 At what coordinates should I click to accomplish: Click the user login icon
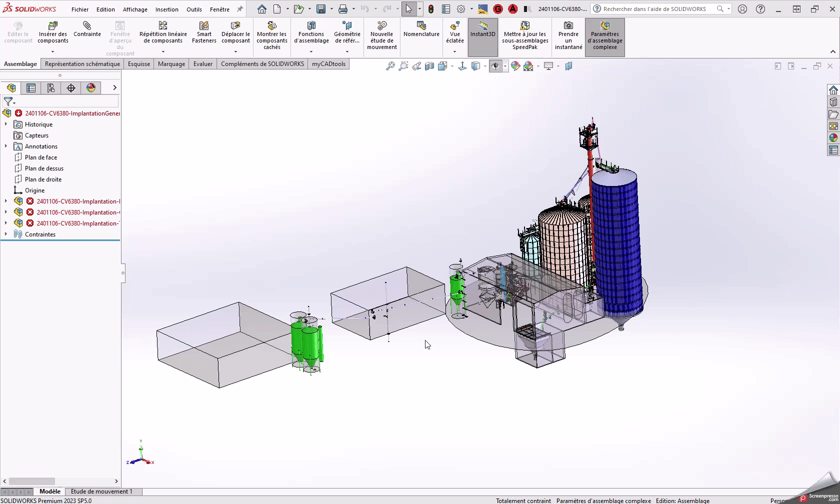coord(742,9)
